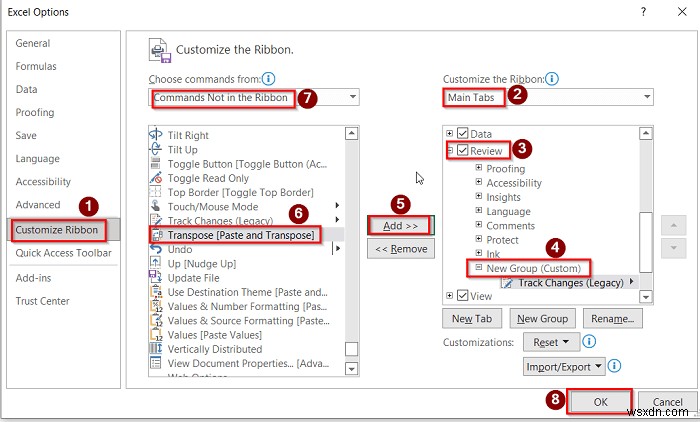Click the Transpose paste icon

click(157, 234)
